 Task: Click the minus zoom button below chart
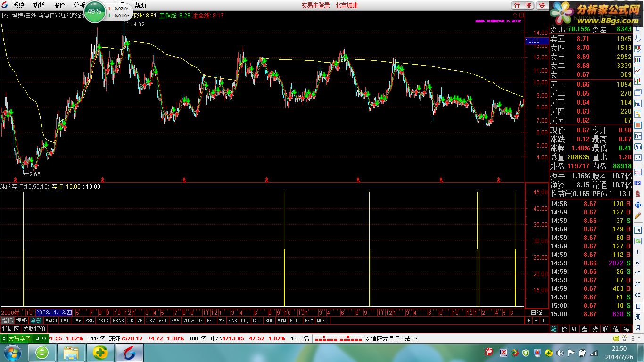coord(537,321)
